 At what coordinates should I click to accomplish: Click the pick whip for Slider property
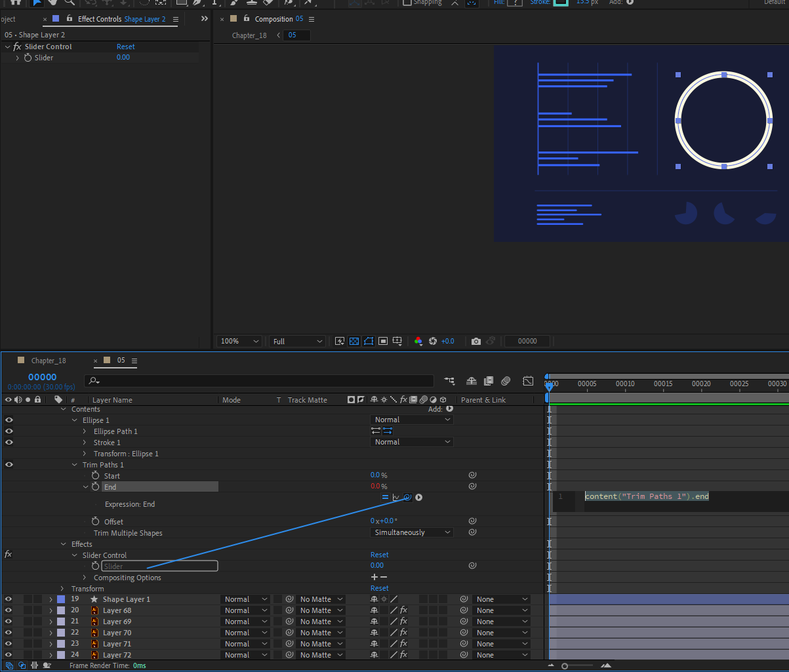click(472, 565)
